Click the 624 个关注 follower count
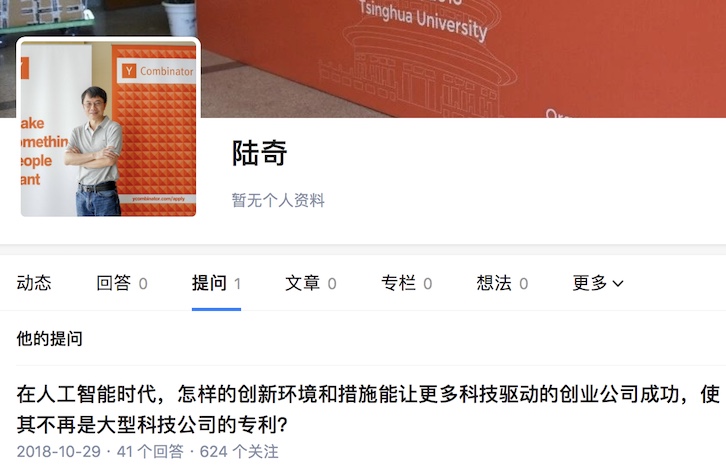The width and height of the screenshot is (726, 470). pos(239,451)
